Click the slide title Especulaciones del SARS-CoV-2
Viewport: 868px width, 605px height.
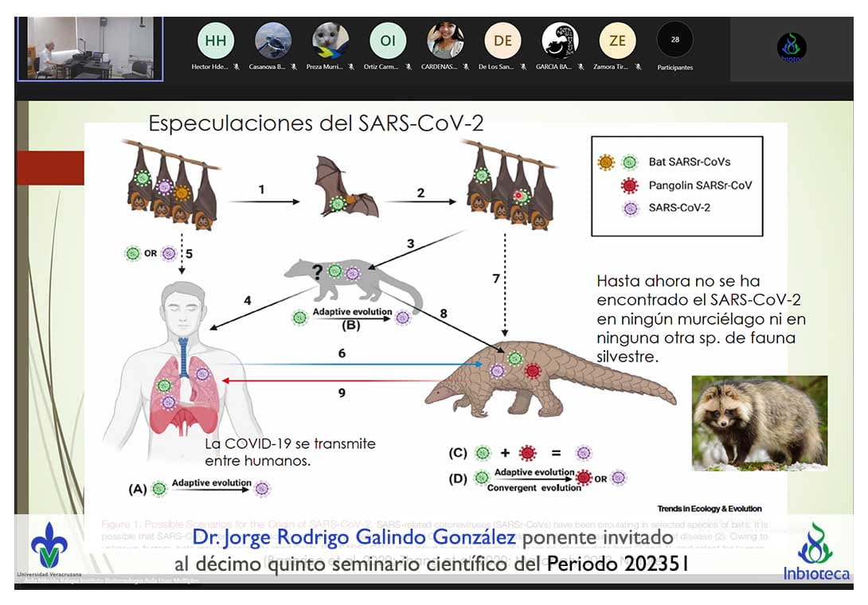316,123
